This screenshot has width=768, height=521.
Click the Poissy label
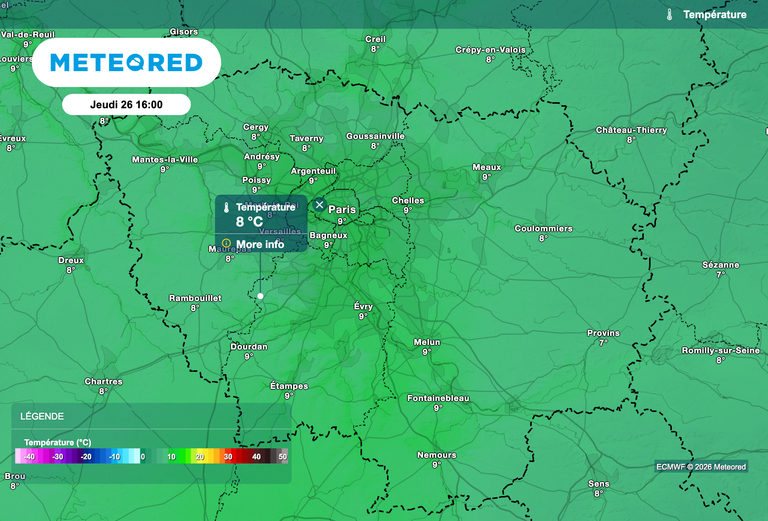pos(256,180)
